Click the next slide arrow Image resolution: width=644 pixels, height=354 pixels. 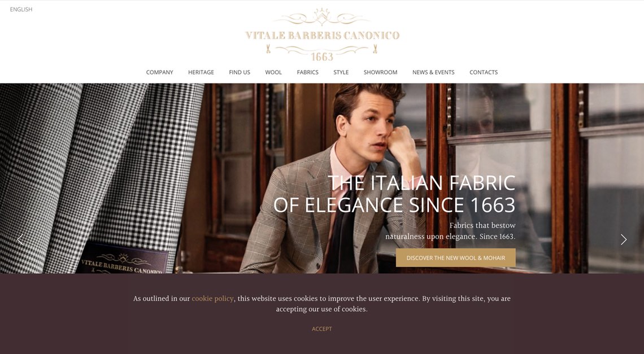tap(624, 239)
